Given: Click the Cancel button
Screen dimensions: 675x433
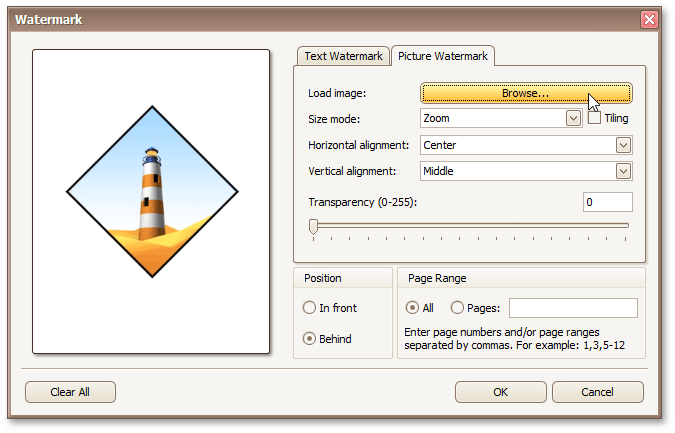Looking at the screenshot, I should [597, 392].
